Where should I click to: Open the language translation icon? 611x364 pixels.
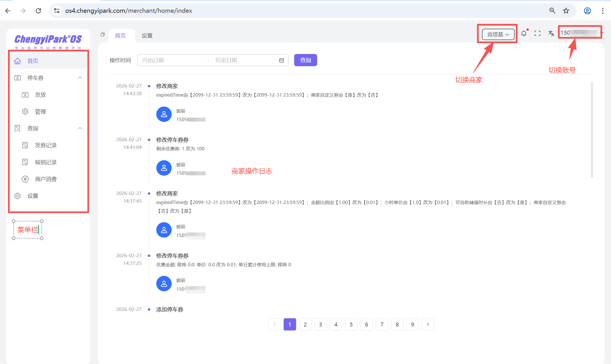click(x=551, y=34)
